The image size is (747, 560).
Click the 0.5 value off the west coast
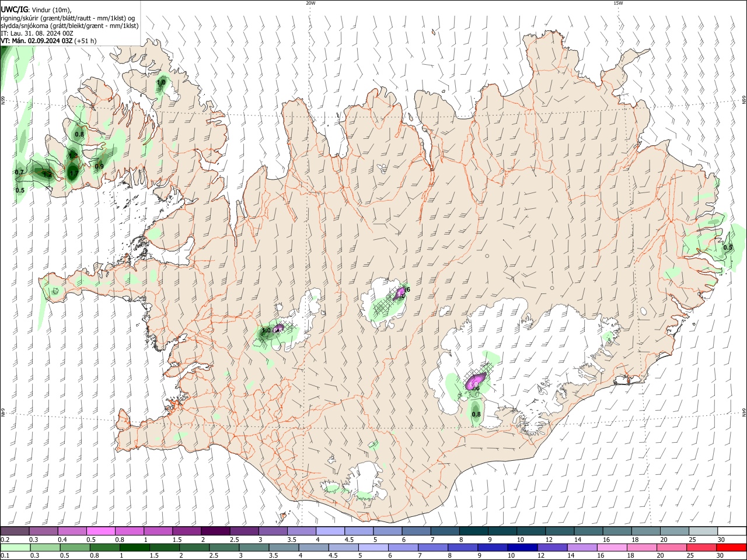click(x=20, y=190)
